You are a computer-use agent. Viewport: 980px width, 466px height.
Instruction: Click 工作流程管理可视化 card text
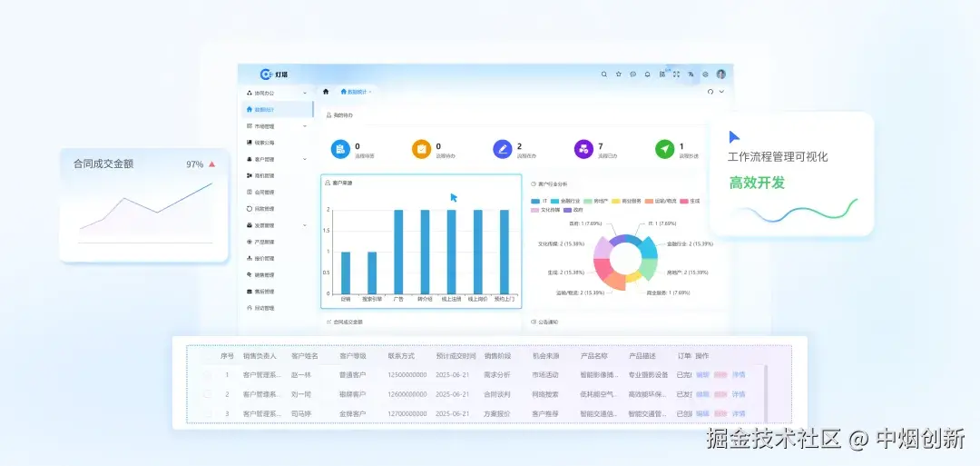778,156
